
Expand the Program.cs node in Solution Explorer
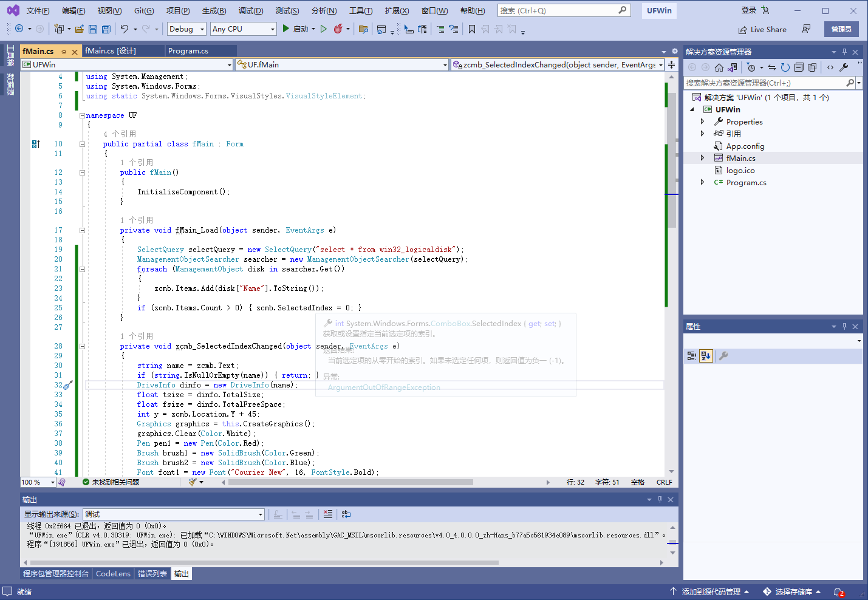click(x=703, y=182)
